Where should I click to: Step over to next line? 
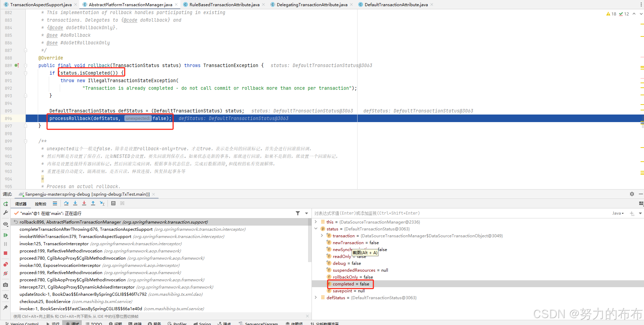click(66, 204)
